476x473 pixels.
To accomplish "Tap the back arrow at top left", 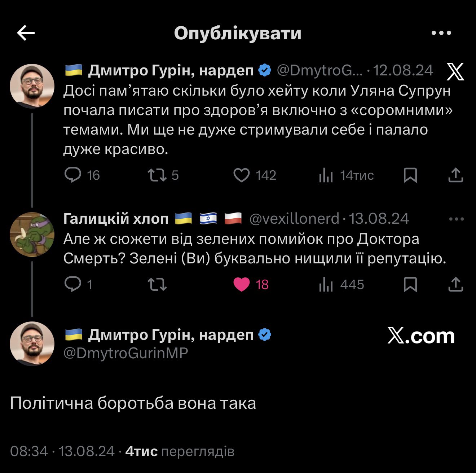I will point(26,34).
